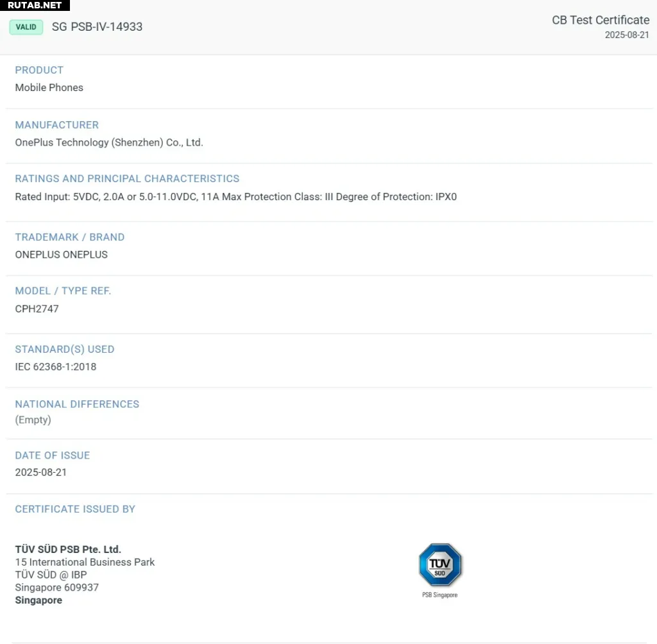Click RATINGS AND PRINCIPAL CHARACTERISTICS label

coord(127,178)
